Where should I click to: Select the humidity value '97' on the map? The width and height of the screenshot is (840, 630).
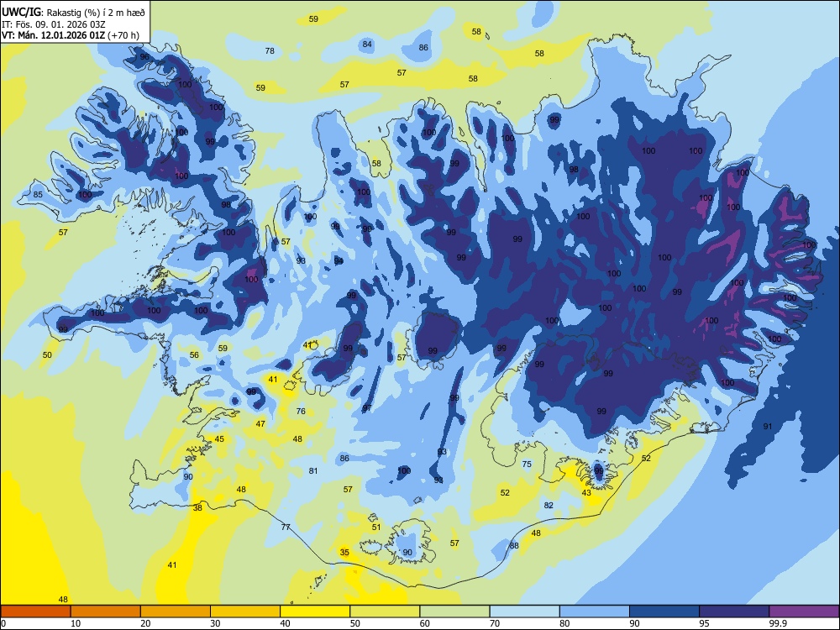click(x=367, y=408)
